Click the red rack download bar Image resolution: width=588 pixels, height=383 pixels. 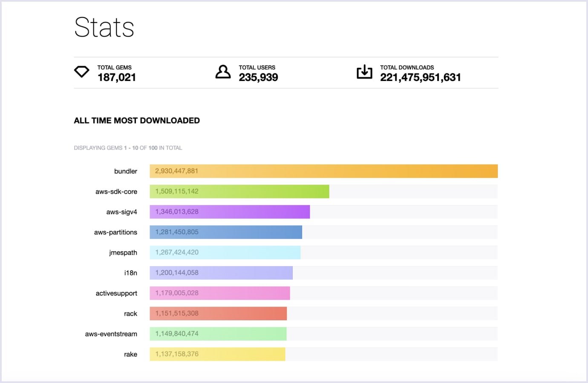click(x=218, y=313)
